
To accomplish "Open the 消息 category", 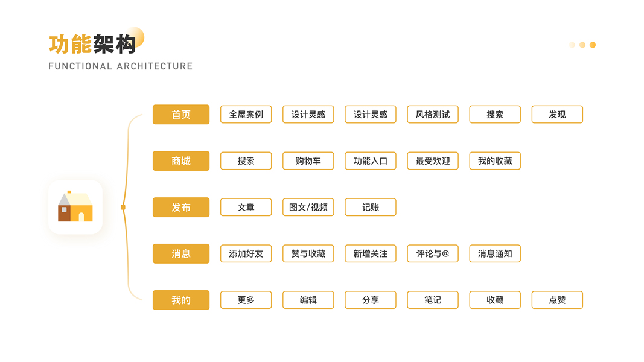I will point(181,254).
